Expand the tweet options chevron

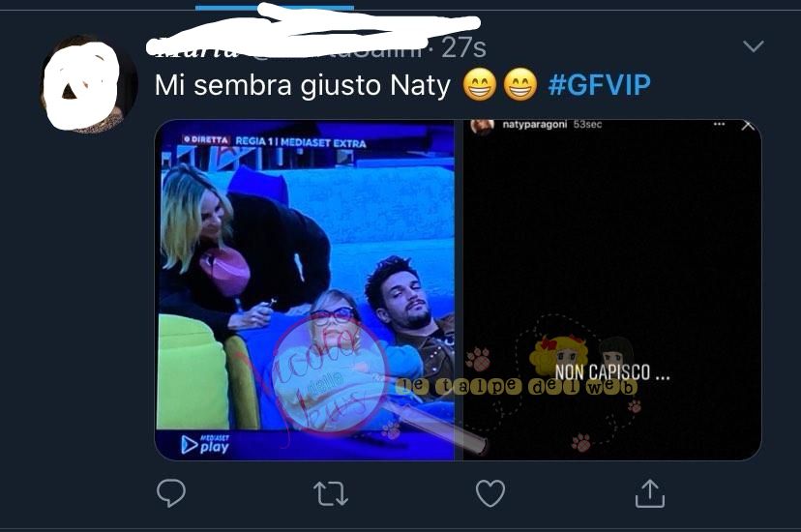click(754, 46)
